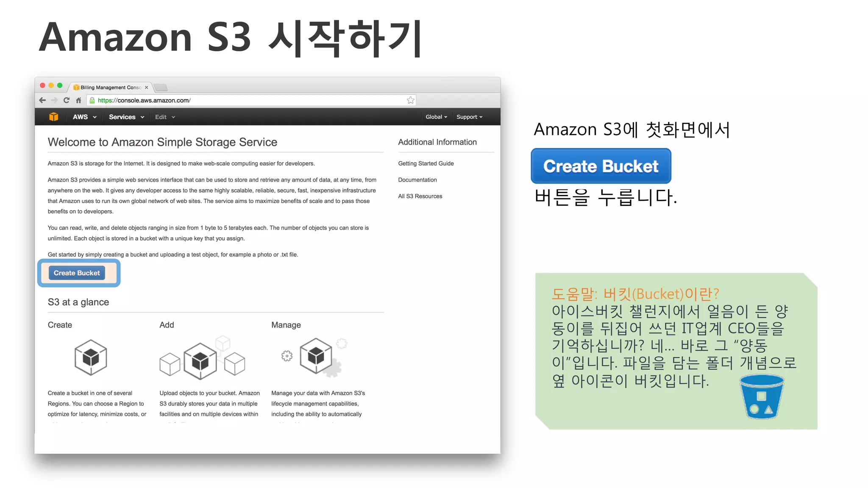Viewport: 868px width, 488px height.
Task: Open the Services dropdown
Action: coord(126,117)
